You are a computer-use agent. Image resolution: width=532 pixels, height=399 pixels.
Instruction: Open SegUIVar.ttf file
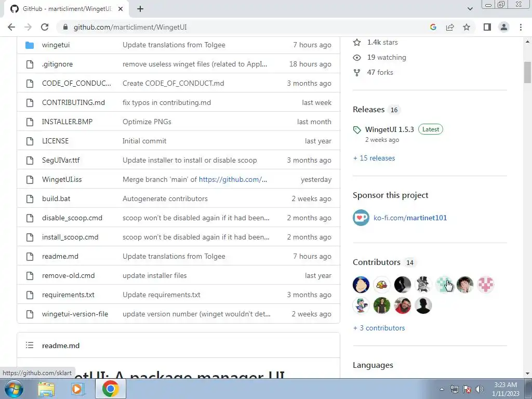click(x=61, y=160)
